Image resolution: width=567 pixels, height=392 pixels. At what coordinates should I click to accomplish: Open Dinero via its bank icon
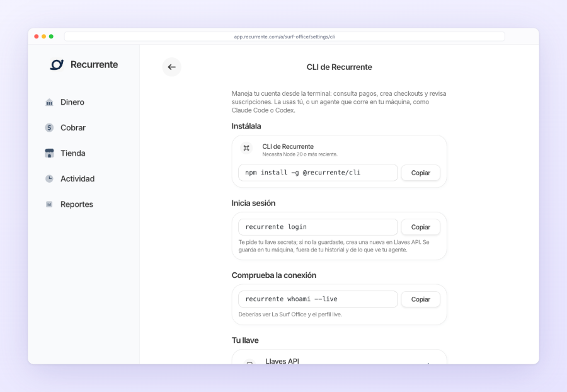pos(49,102)
